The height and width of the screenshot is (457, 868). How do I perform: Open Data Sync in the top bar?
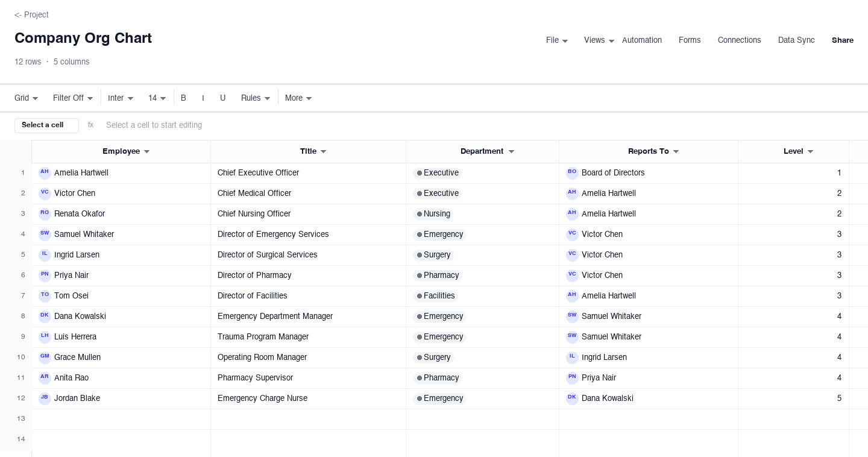(x=796, y=40)
